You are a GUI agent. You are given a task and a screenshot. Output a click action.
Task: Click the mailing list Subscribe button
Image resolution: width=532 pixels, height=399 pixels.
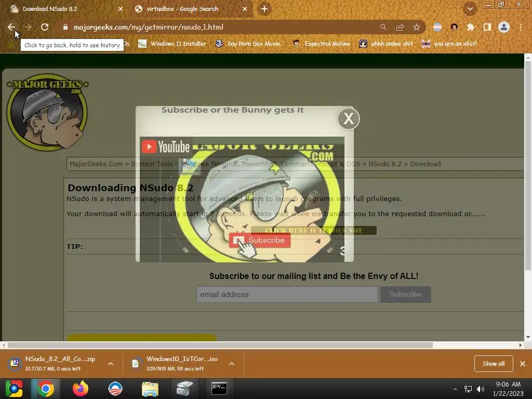click(405, 295)
